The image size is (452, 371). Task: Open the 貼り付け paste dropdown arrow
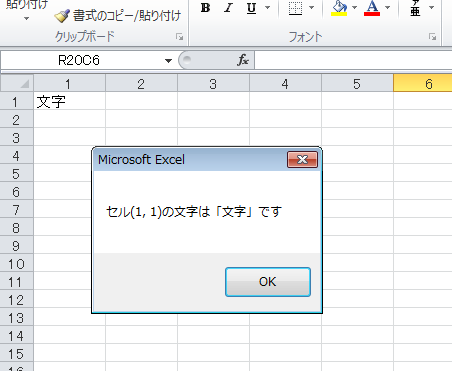point(27,18)
